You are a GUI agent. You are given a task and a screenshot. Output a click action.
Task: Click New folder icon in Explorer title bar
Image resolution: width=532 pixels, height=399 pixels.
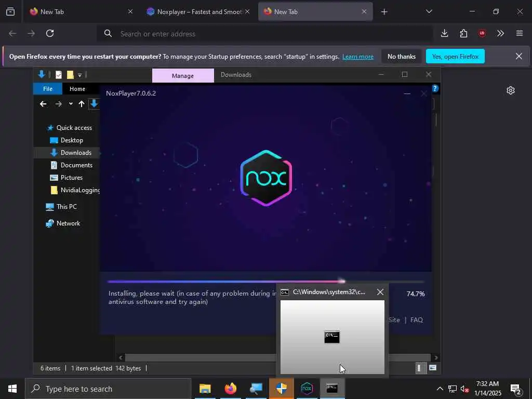[70, 75]
